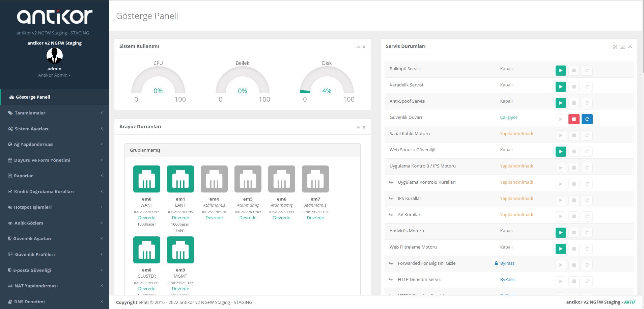644x309 pixels.
Task: Collapse the Sistem Kullanımı panel
Action: tap(358, 47)
